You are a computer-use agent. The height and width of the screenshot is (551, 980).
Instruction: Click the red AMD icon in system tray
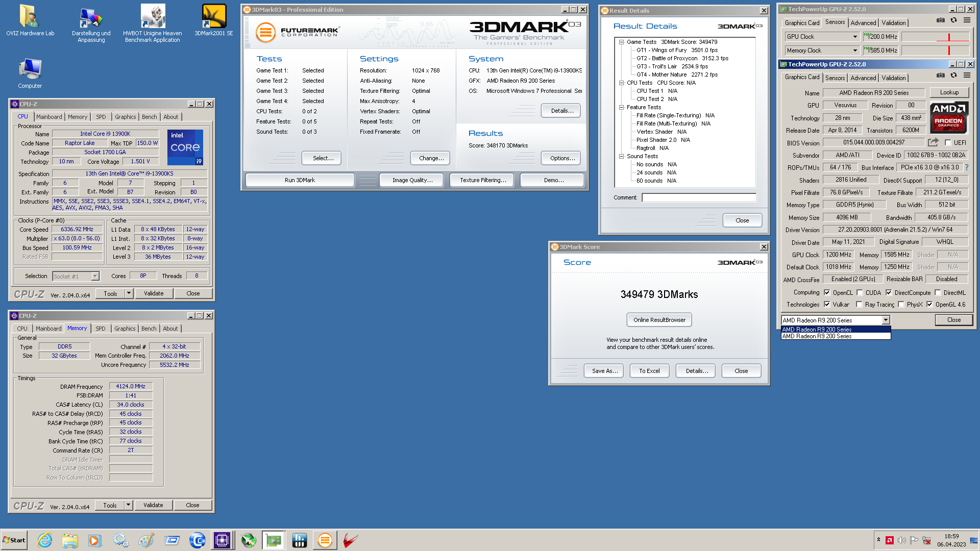point(890,540)
